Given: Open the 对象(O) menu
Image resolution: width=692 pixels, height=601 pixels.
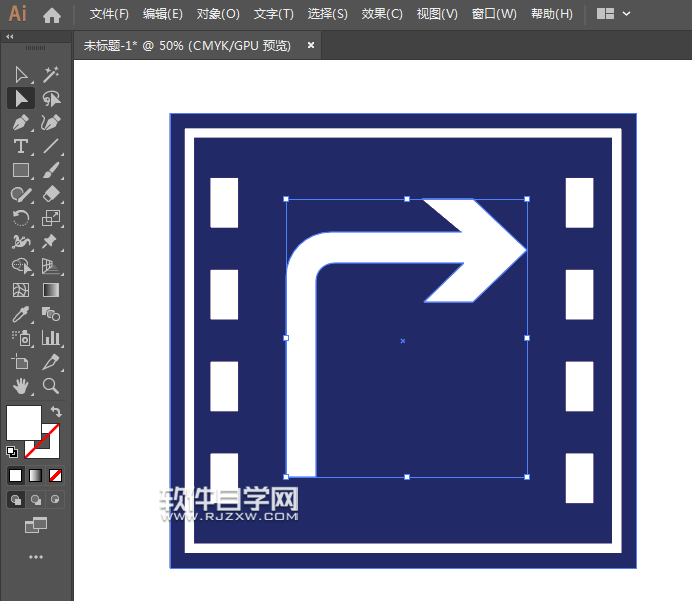Looking at the screenshot, I should coord(218,14).
